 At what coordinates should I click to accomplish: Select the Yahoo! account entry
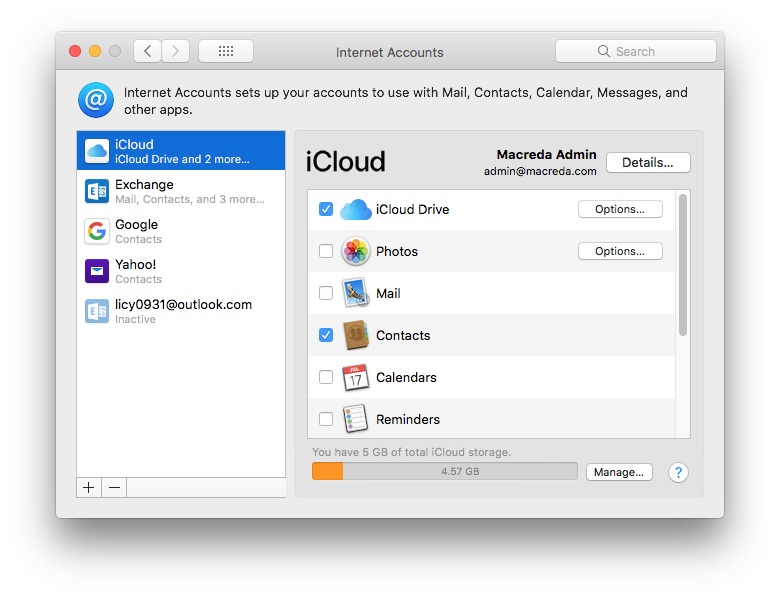click(x=181, y=271)
